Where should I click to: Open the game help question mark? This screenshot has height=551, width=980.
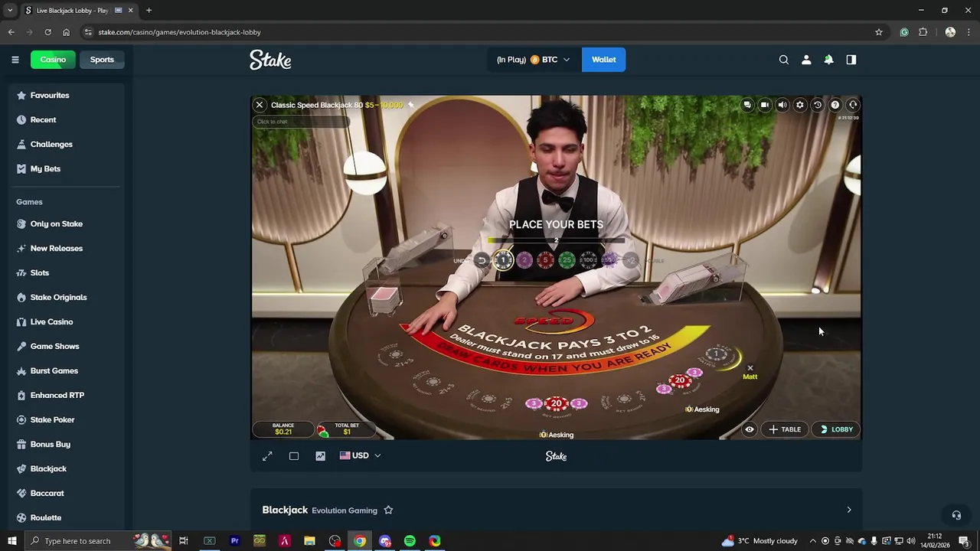(835, 105)
